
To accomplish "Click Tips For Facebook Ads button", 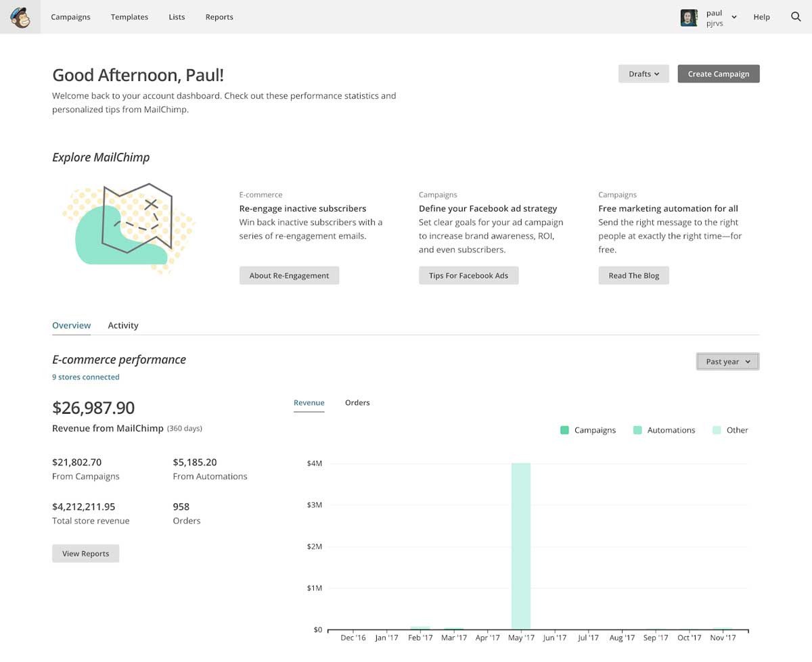I will coord(468,275).
